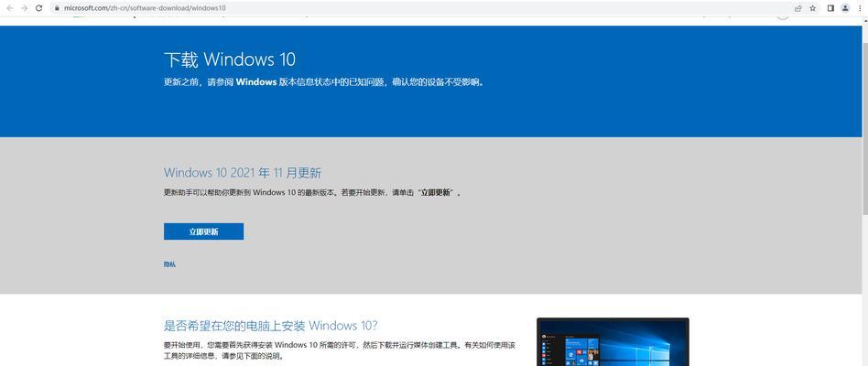868x366 pixels.
Task: Click the browser forward arrow
Action: 25,8
